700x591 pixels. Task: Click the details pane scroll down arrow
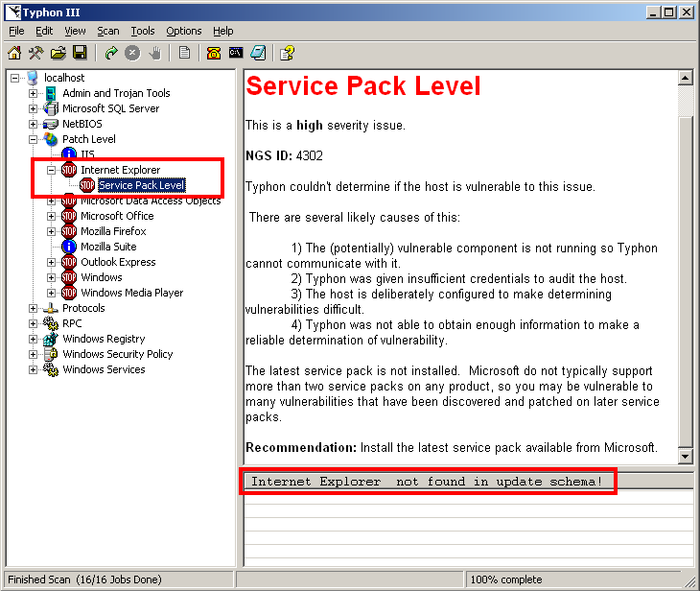click(x=686, y=456)
